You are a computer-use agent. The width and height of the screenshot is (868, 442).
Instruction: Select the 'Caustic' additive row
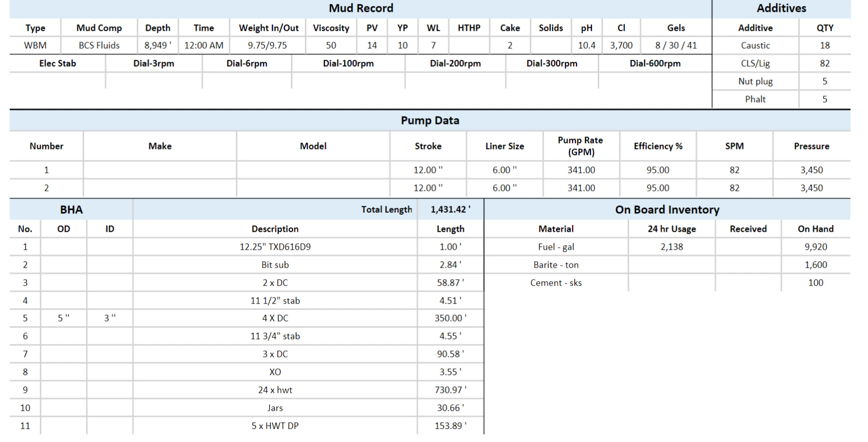pyautogui.click(x=781, y=45)
